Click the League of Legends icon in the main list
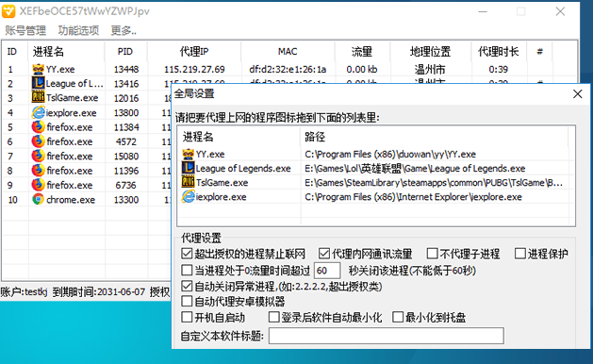 (x=39, y=83)
